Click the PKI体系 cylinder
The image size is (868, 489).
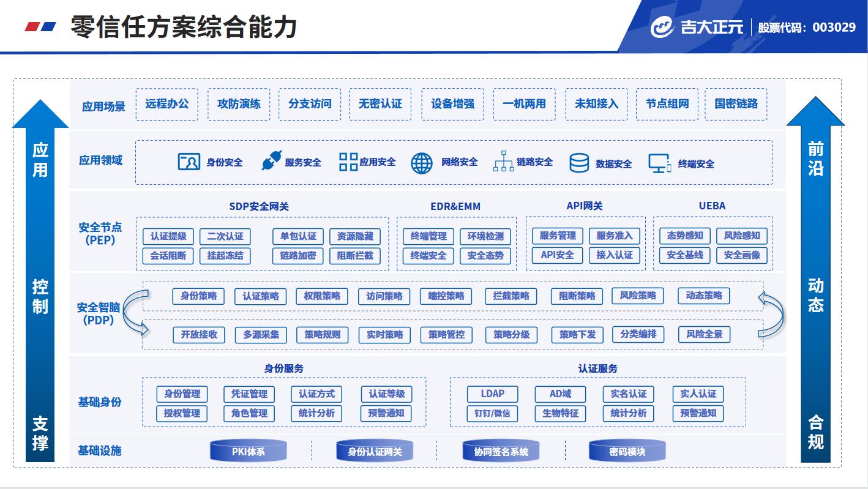pyautogui.click(x=249, y=452)
